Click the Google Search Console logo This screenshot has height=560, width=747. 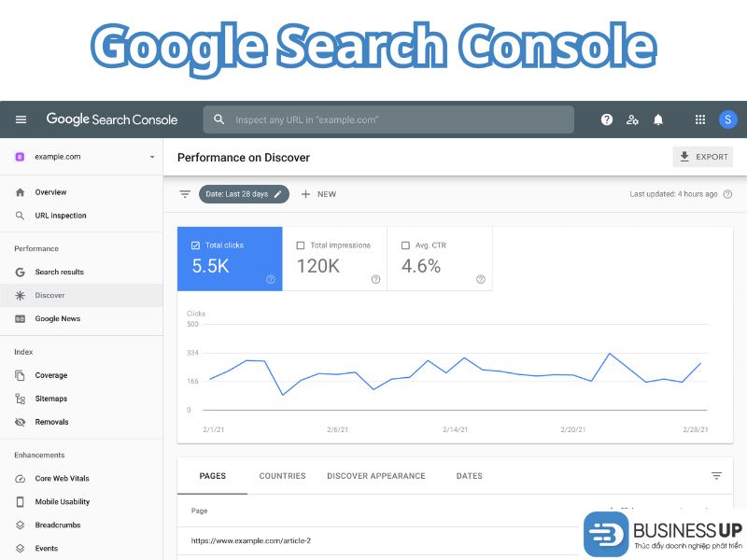coord(111,119)
